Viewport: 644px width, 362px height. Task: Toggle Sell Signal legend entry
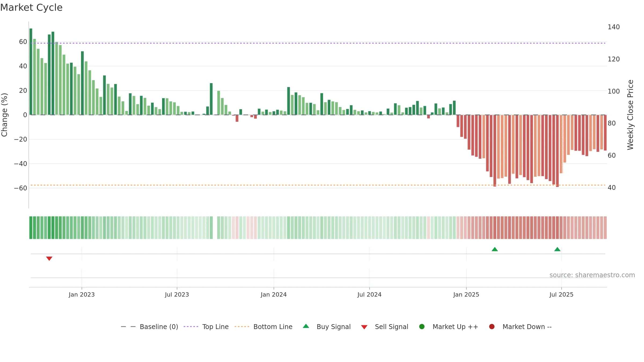coord(385,327)
